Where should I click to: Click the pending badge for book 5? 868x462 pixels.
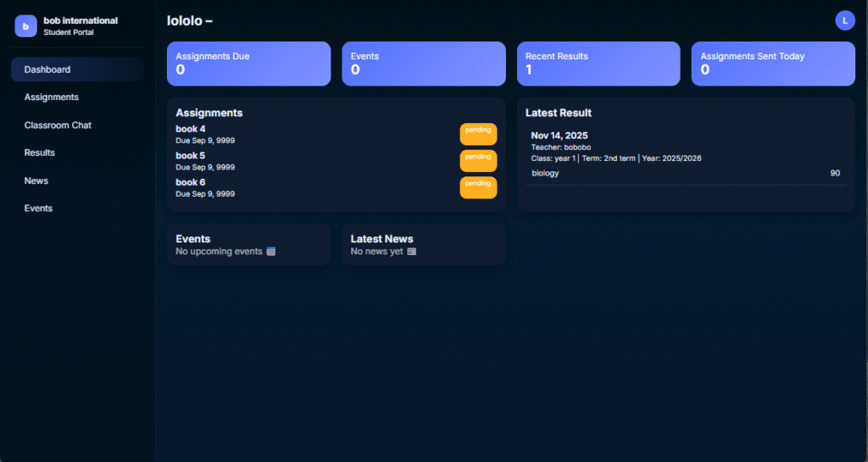[478, 160]
